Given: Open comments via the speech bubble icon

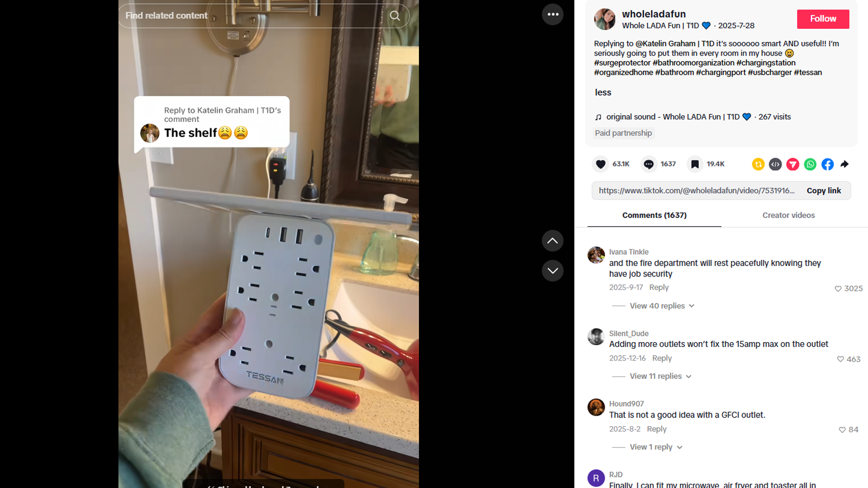Looking at the screenshot, I should click(649, 164).
